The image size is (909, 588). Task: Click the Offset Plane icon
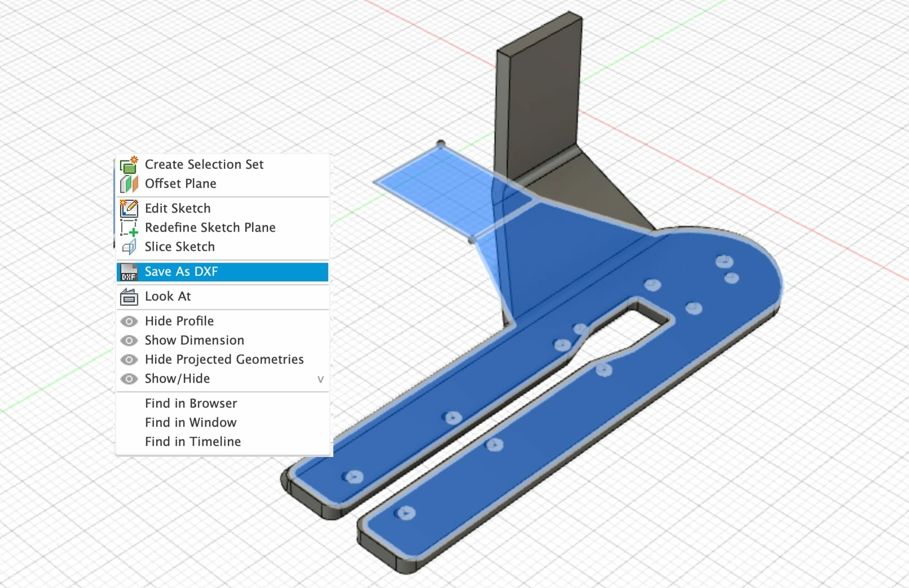click(x=129, y=184)
